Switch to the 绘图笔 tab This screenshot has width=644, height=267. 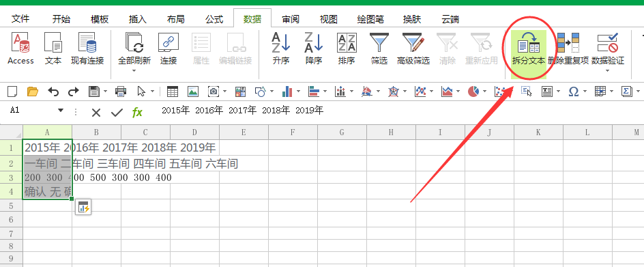tap(370, 19)
